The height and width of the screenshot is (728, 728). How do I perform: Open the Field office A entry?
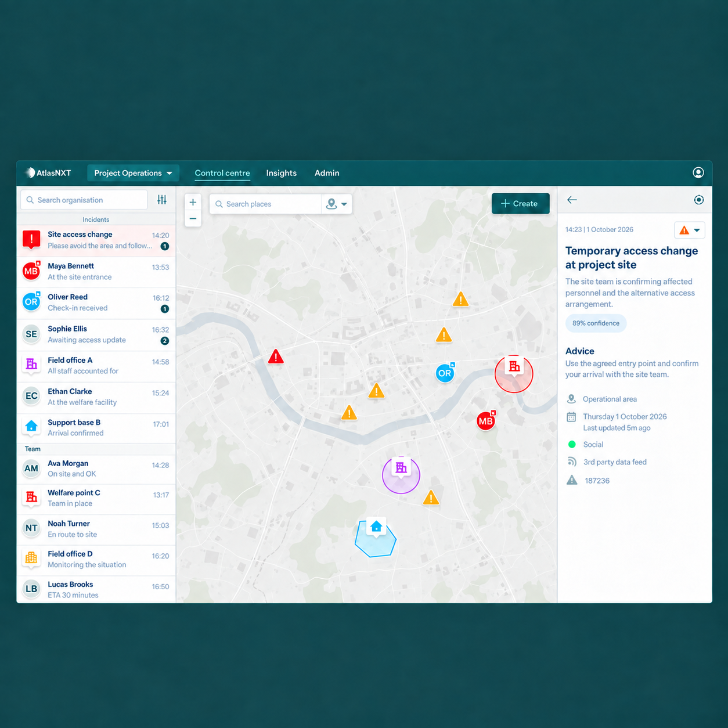96,366
